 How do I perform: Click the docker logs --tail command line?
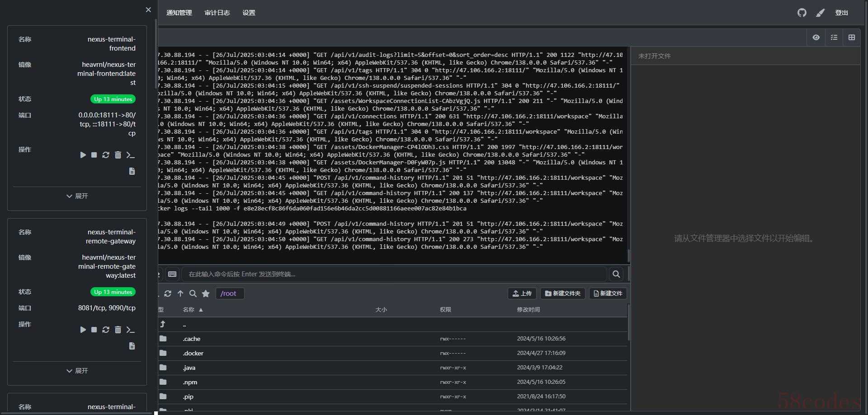tap(312, 209)
